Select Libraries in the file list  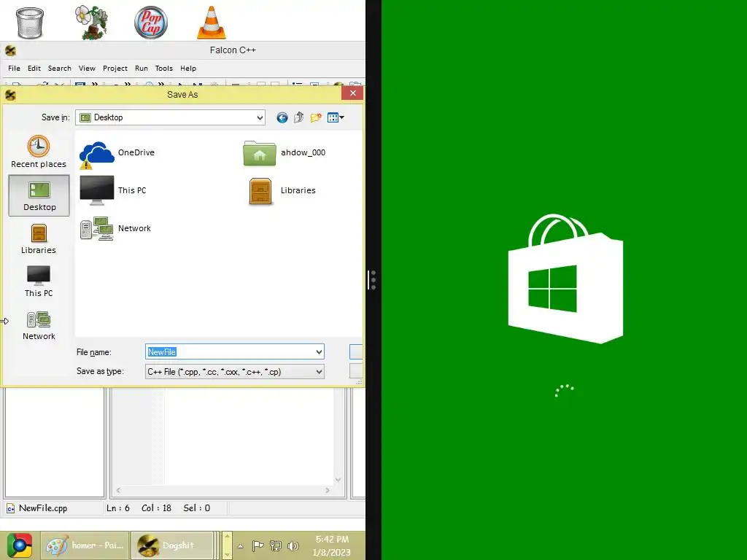coord(282,191)
